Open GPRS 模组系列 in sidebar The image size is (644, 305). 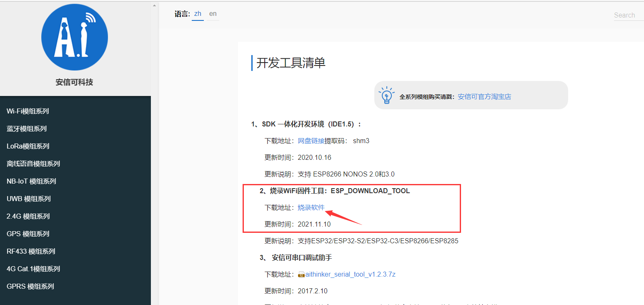pyautogui.click(x=30, y=287)
